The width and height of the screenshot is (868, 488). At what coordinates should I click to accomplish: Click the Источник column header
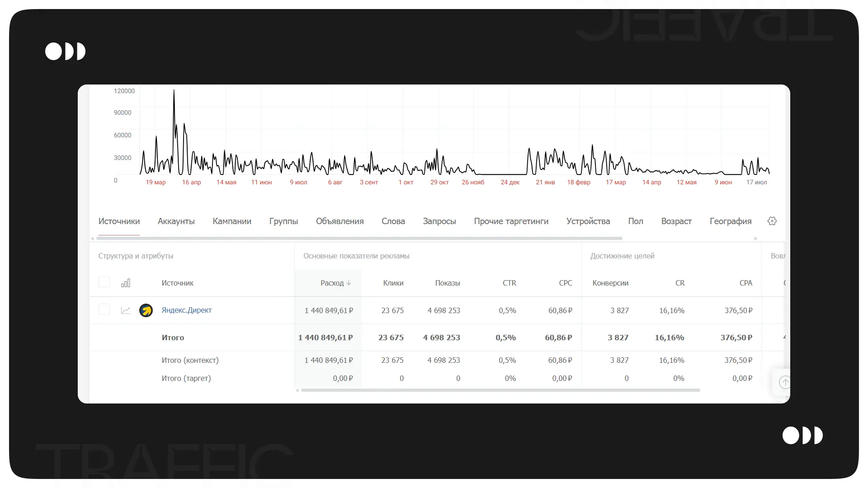[x=177, y=283]
